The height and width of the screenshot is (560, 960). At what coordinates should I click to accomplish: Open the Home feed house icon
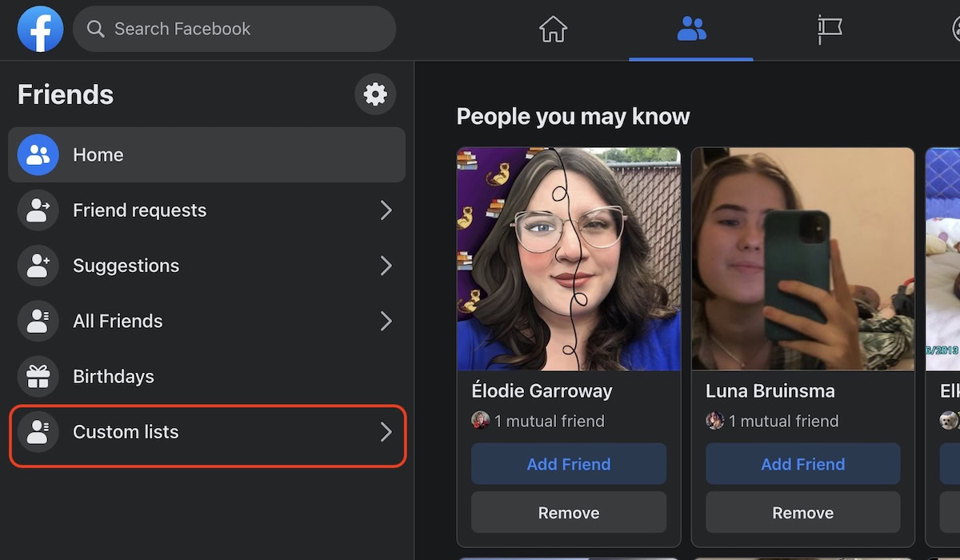553,30
